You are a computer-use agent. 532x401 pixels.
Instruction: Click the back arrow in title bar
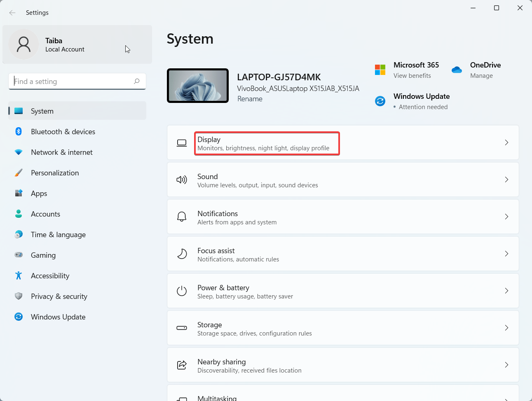click(12, 13)
